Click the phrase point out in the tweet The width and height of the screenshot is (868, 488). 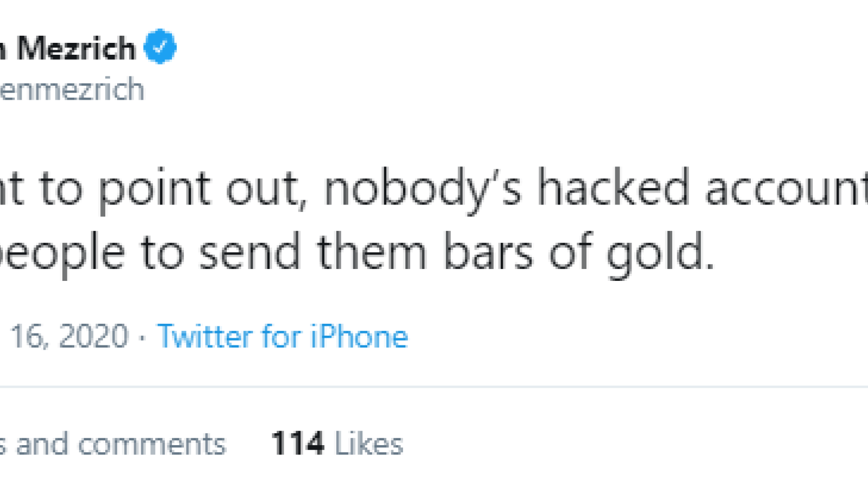click(x=199, y=191)
